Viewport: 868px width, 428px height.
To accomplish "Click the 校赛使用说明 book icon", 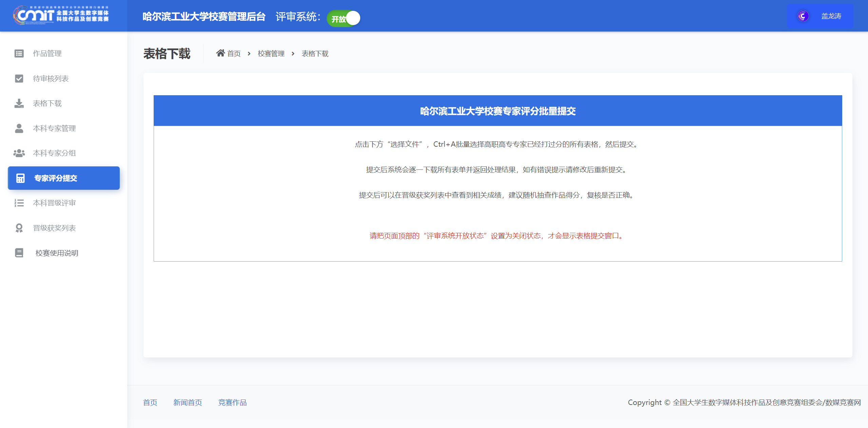I will coord(19,253).
